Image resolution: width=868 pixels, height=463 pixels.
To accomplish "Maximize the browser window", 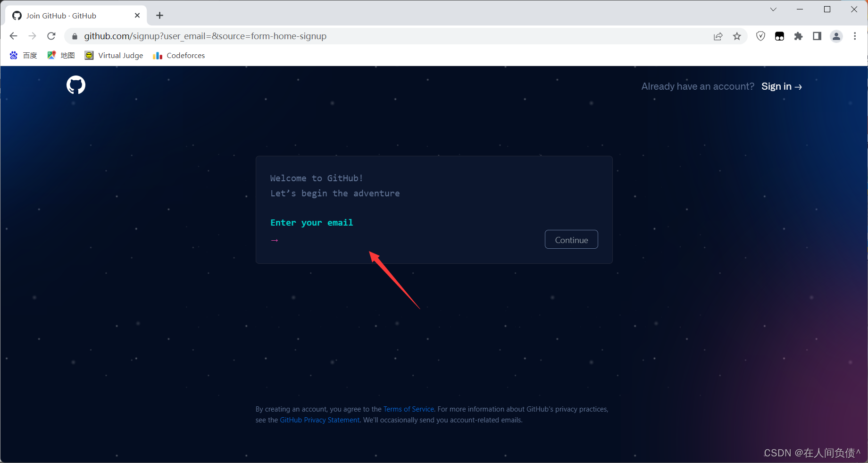I will 827,9.
